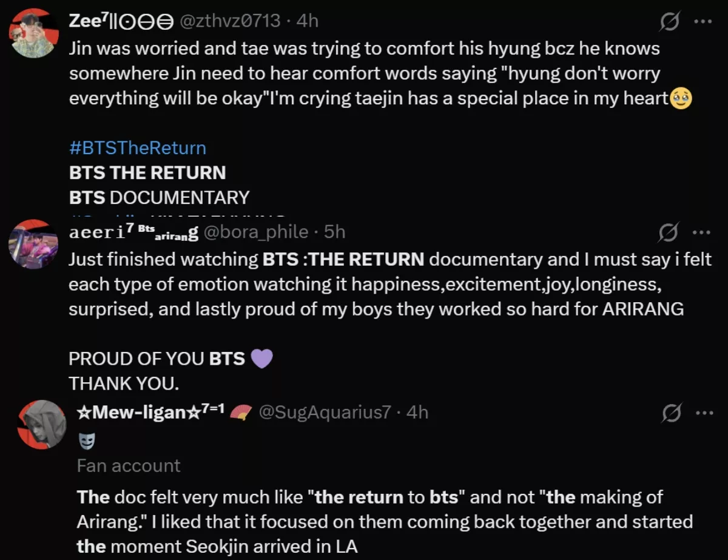Click the 5h timestamp on aeeri's tweet
728x560 pixels.
point(335,232)
